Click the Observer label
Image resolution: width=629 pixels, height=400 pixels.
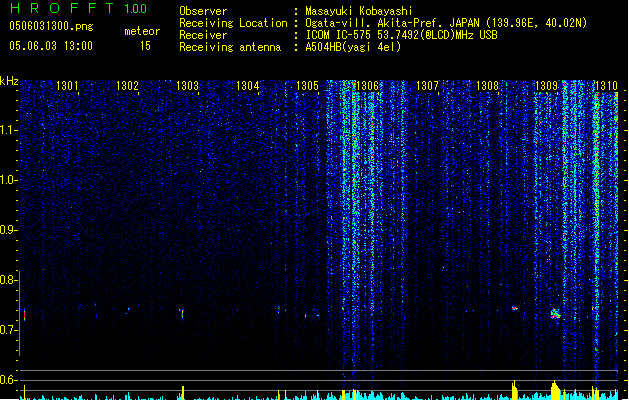pyautogui.click(x=203, y=11)
